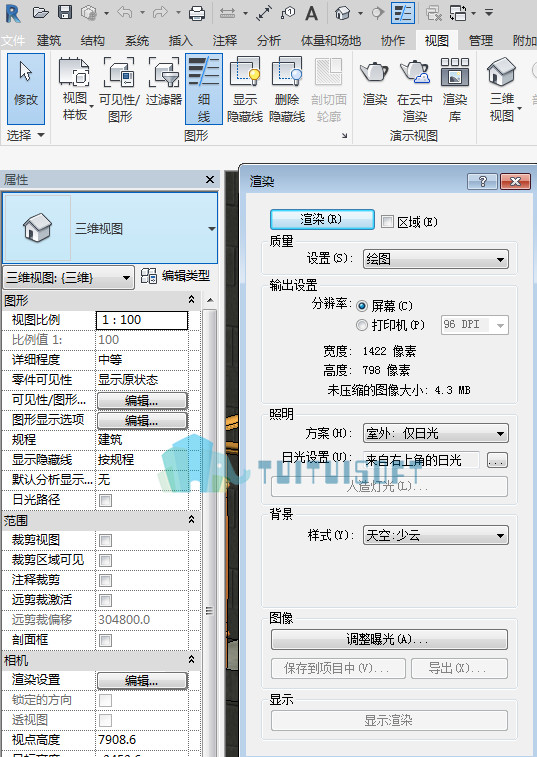Switch to the 结构 Structure ribbon tab

93,41
